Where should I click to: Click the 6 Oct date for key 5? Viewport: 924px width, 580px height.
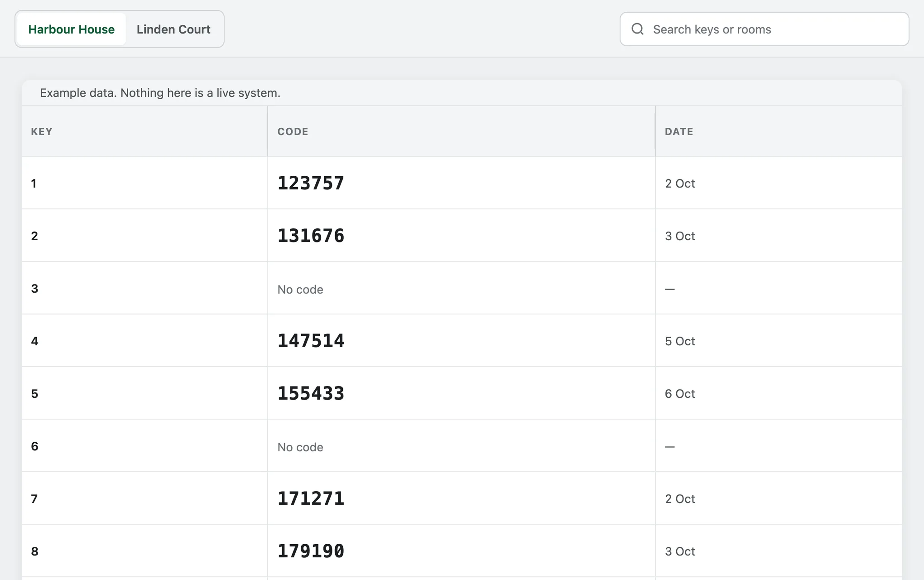pos(680,394)
